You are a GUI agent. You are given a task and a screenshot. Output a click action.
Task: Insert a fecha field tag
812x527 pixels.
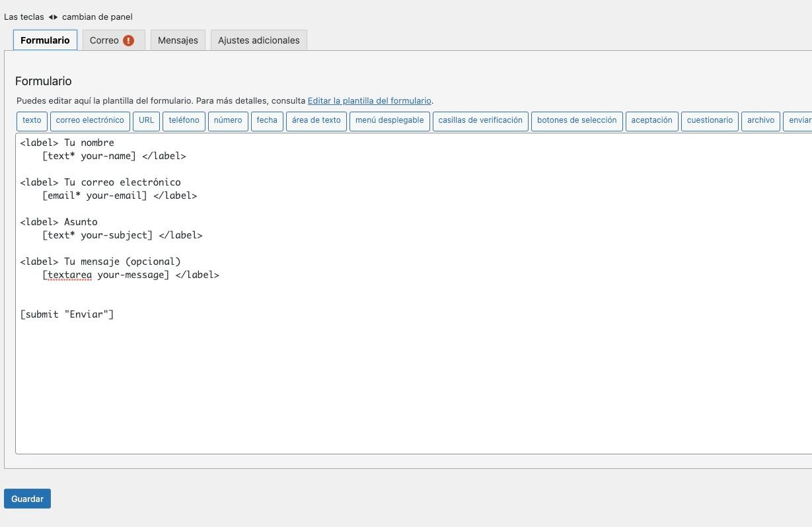click(267, 121)
